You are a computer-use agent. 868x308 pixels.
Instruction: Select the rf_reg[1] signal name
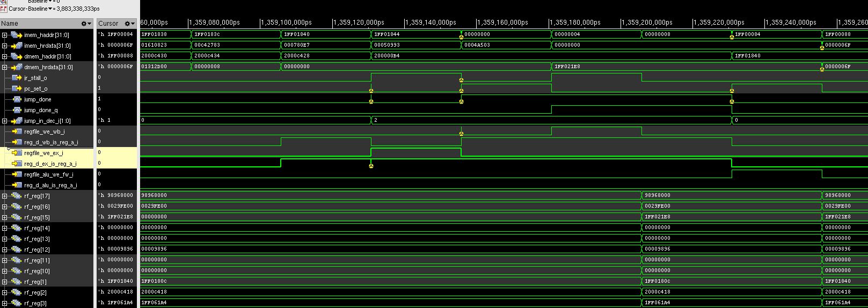tap(35, 282)
